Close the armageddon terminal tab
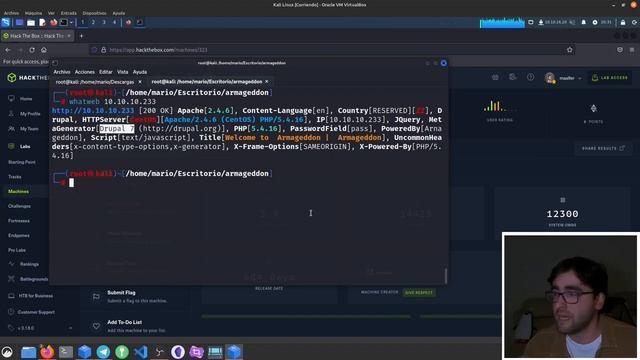Viewport: 640px width, 360px height. pyautogui.click(x=267, y=82)
